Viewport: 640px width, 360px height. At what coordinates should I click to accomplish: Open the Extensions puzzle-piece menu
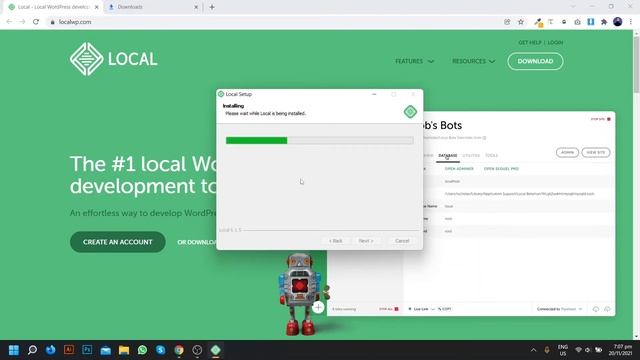click(604, 22)
